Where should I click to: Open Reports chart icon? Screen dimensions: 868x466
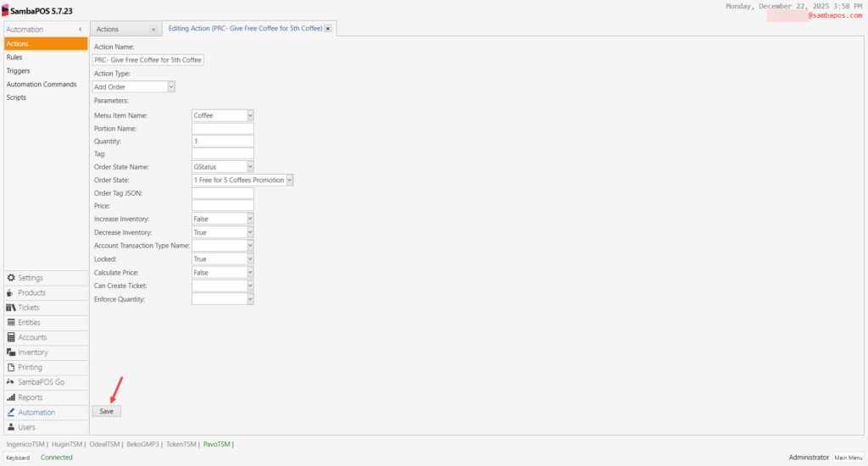[x=11, y=397]
